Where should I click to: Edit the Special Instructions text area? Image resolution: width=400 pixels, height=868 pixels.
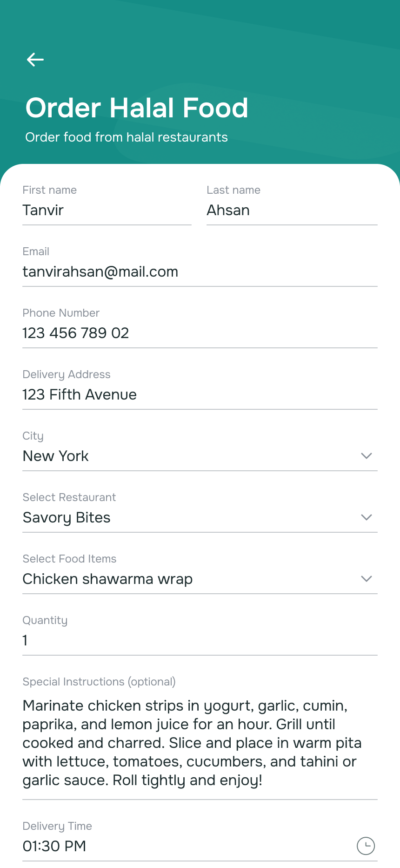[200, 743]
